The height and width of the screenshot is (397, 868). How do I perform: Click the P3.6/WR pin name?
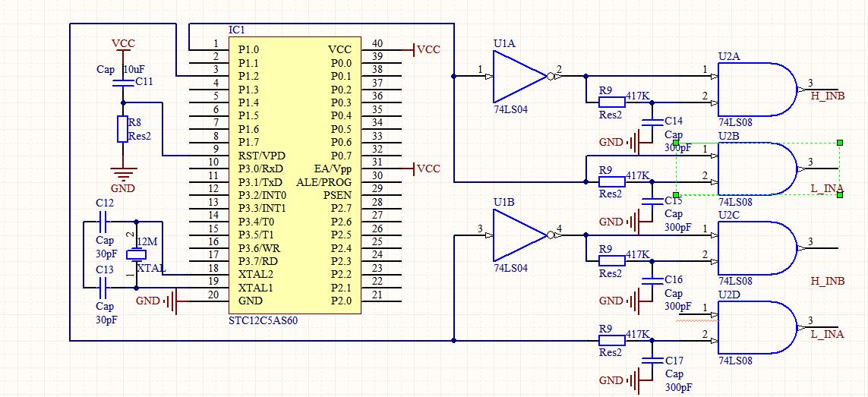coord(259,248)
